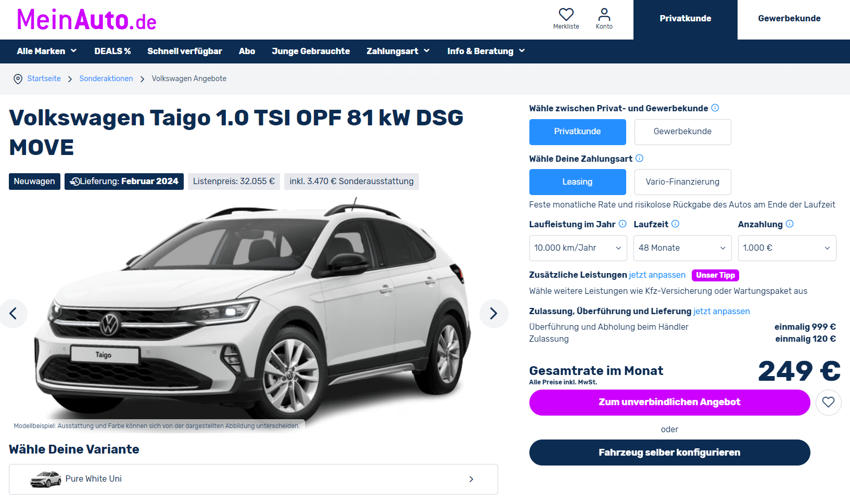Select Gewerbekunde customer type option

(682, 132)
